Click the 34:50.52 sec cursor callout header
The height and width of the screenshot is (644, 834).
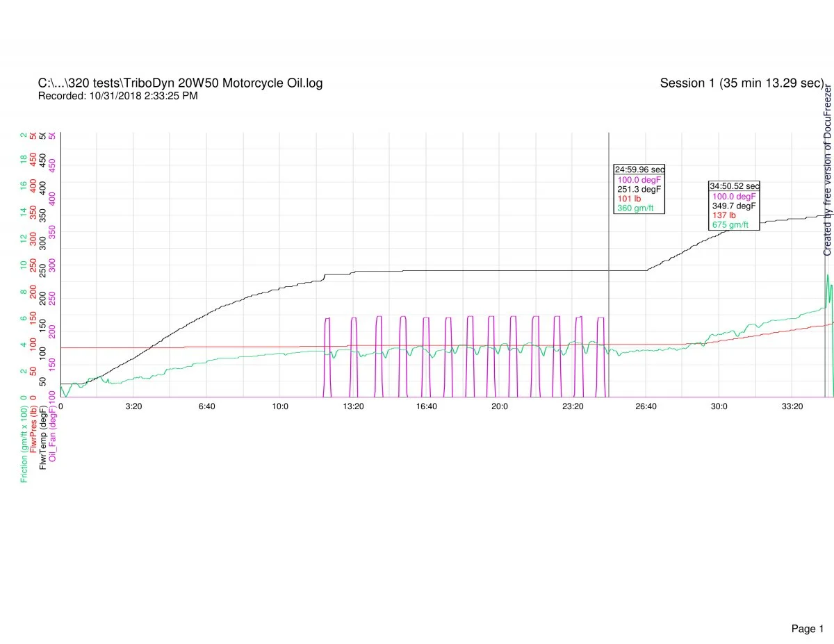coord(734,186)
